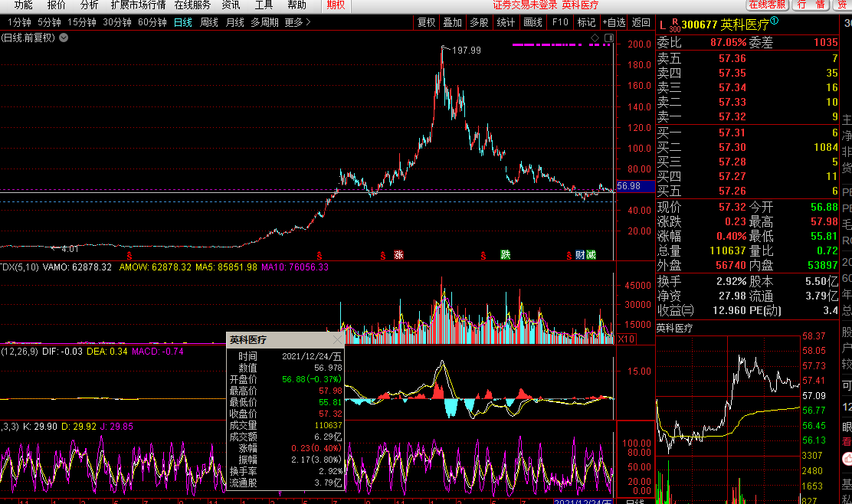Open the 分析 menu
Viewport: 852px width, 504px height.
pos(90,5)
